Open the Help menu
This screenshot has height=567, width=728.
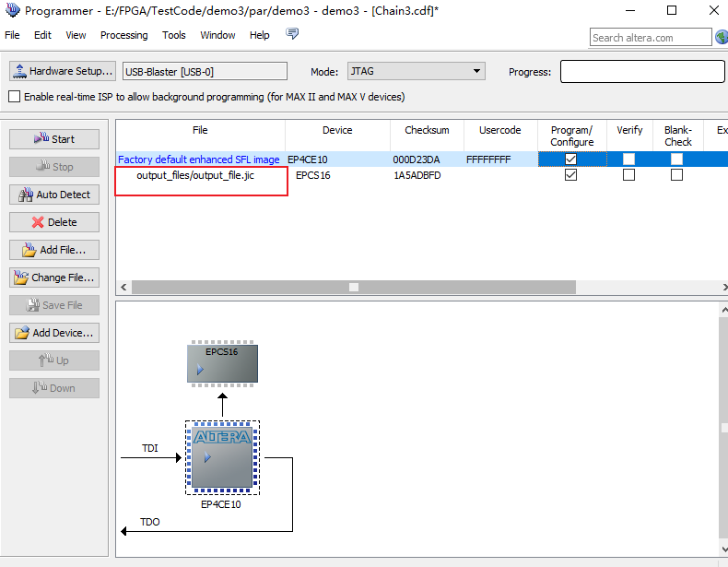coord(260,35)
